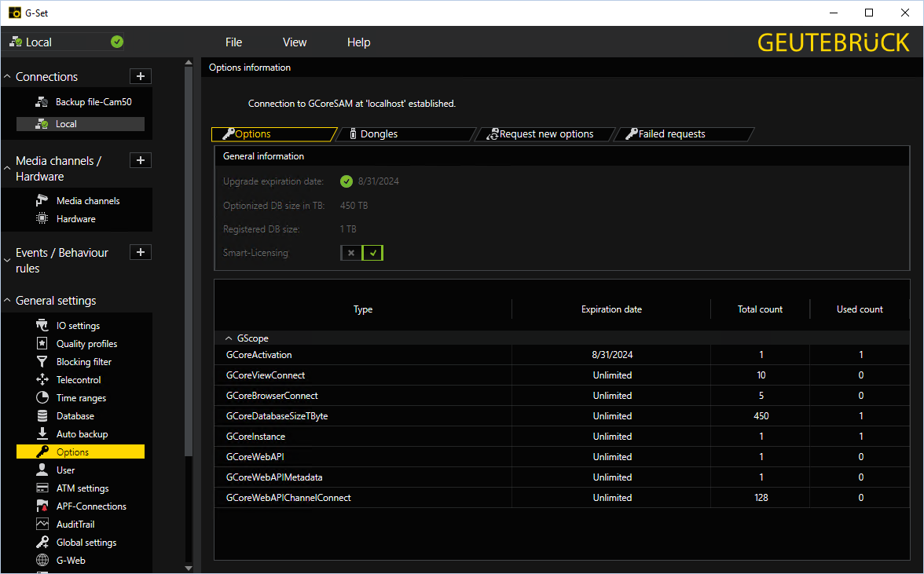Enable Smart-Licensing with the checkmark toggle
Image resolution: width=924 pixels, height=574 pixels.
tap(372, 253)
